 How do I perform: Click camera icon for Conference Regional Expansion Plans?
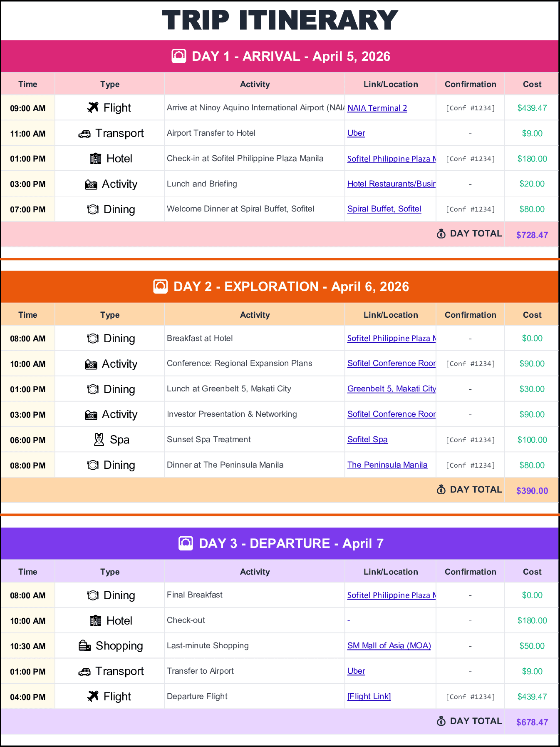(91, 364)
